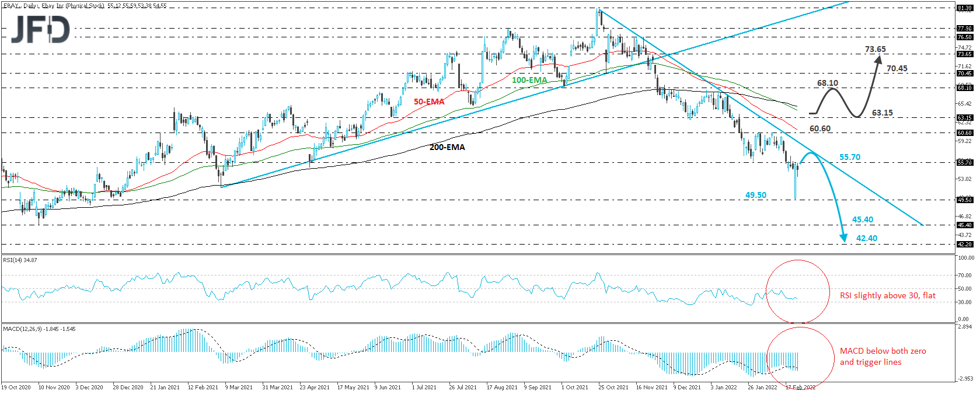Click the 25 Oct 2021 date label
Image resolution: width=980 pixels, height=394 pixels.
point(613,387)
